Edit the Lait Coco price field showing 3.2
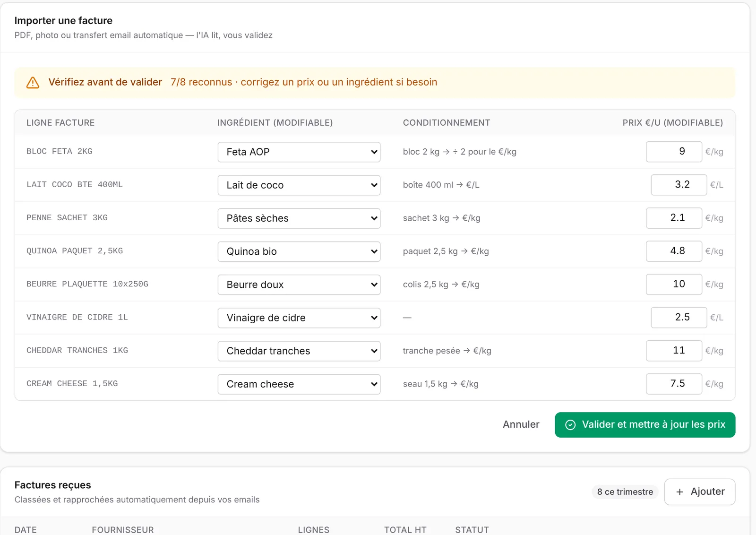The height and width of the screenshot is (535, 756). click(x=679, y=185)
